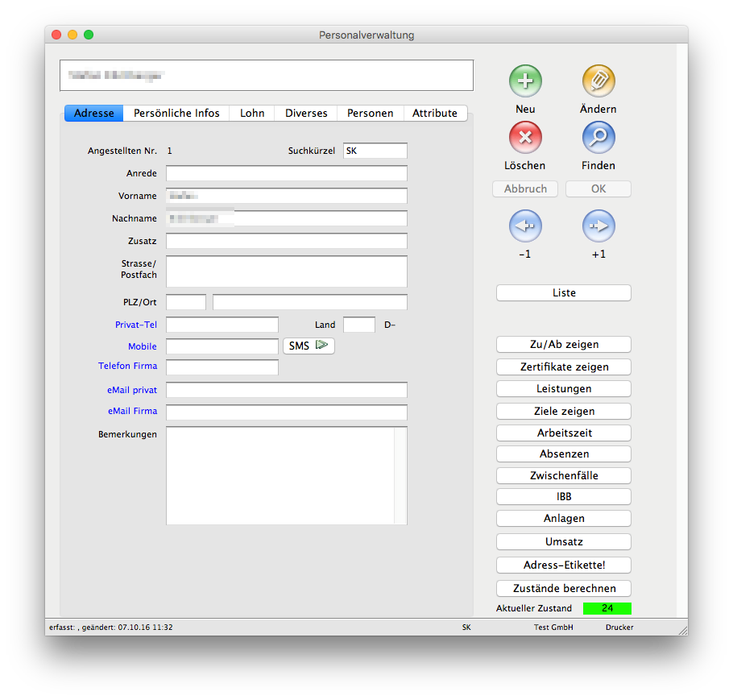
Task: Click the Bemerkungen vertical scrollbar
Action: point(400,475)
